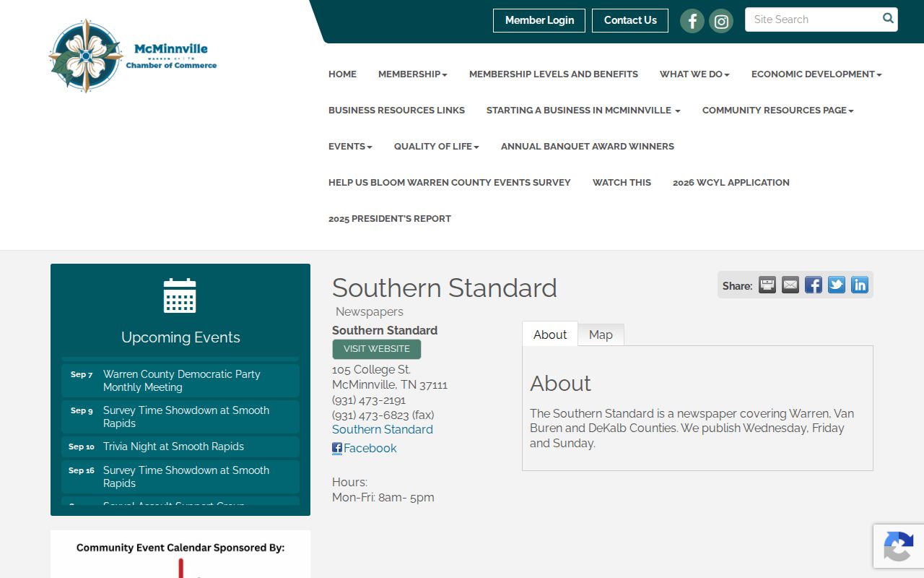Viewport: 924px width, 578px height.
Task: Open the chamber's Facebook page icon in header
Action: 692,21
